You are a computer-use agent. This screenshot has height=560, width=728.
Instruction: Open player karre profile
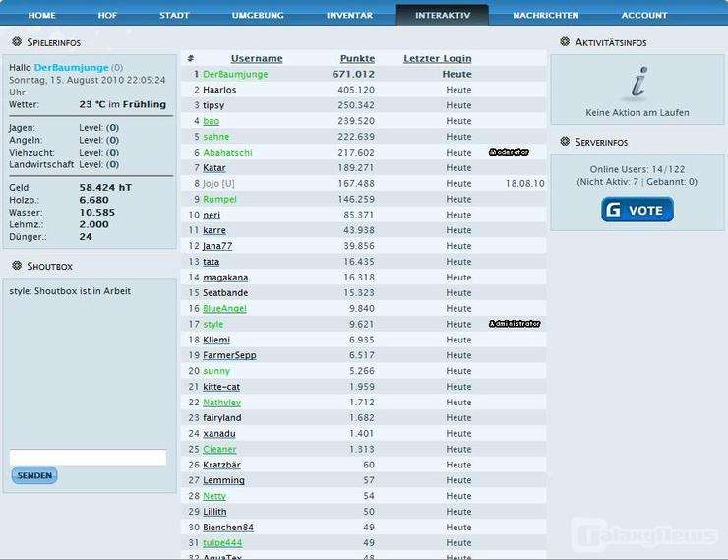[214, 230]
